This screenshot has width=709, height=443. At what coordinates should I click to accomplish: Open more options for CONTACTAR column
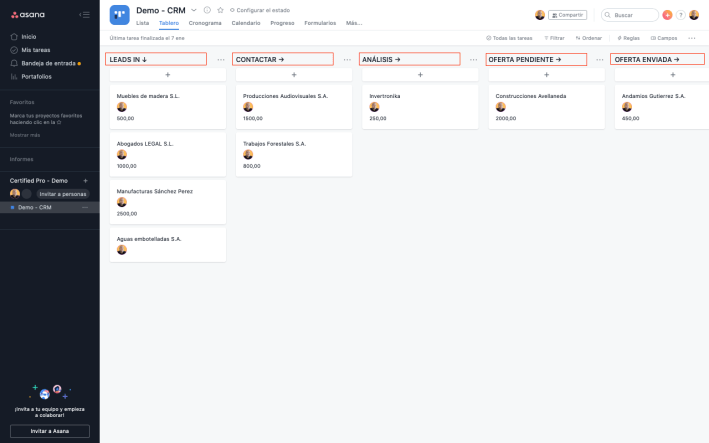tap(347, 60)
